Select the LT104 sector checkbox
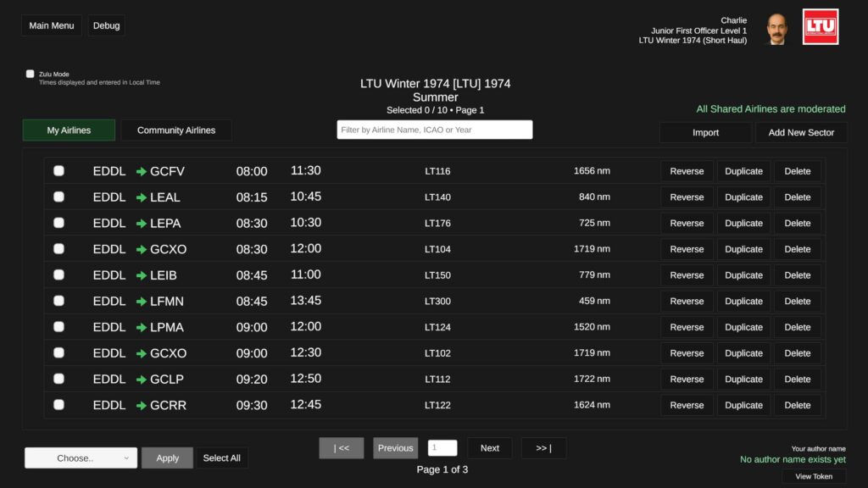The image size is (868, 488). click(x=58, y=248)
